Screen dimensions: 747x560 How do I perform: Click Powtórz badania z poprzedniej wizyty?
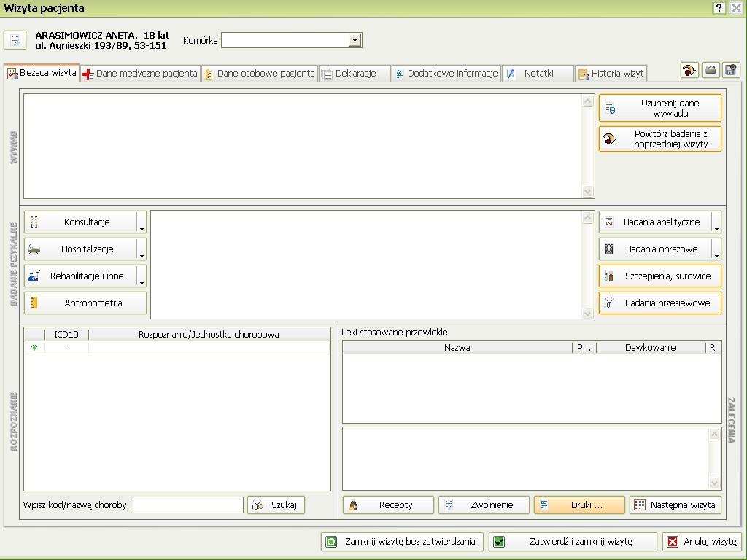(659, 139)
